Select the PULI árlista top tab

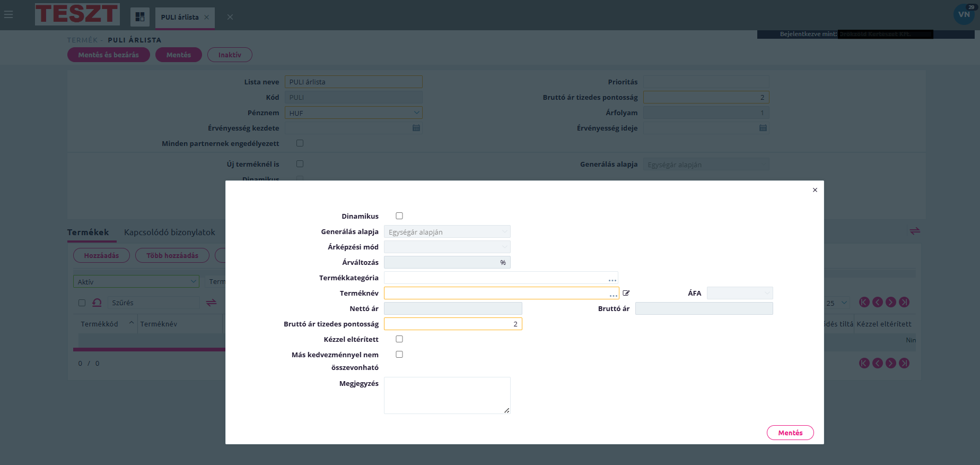click(x=180, y=18)
